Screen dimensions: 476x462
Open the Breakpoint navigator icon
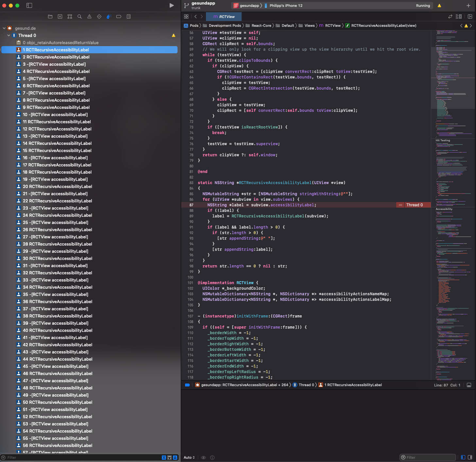(x=119, y=17)
